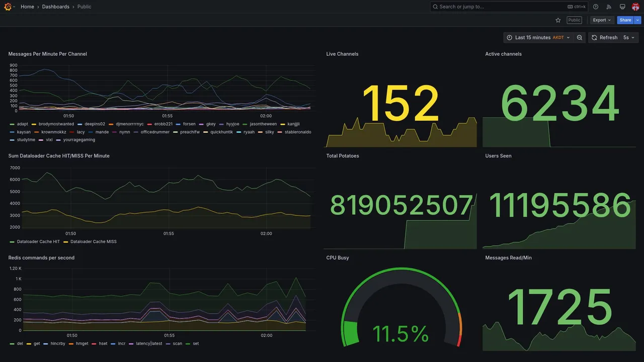Viewport: 644px width, 362px height.
Task: Click the Grafana logo icon
Action: (x=8, y=7)
